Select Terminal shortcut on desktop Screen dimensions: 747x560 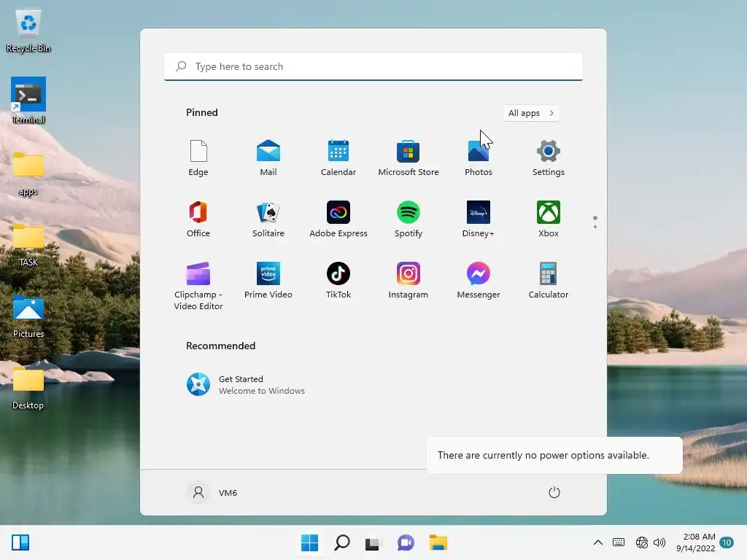[x=28, y=101]
